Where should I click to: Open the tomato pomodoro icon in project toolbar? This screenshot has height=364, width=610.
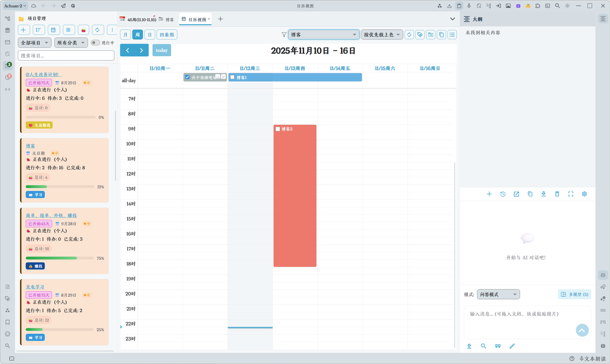coord(83,30)
